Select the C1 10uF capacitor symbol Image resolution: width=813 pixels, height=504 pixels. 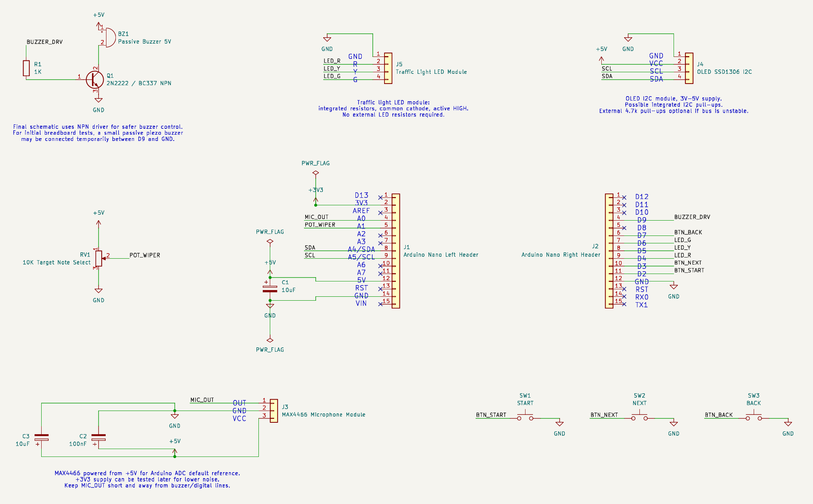270,289
